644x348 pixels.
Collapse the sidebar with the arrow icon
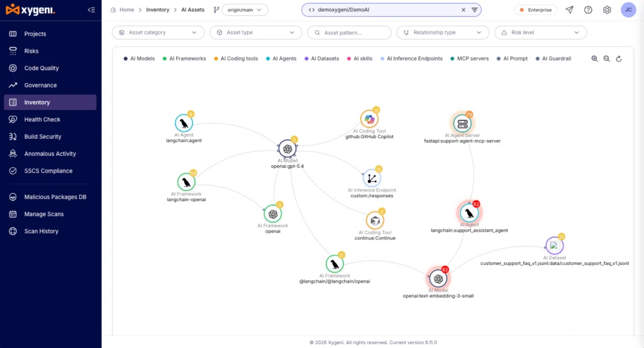pyautogui.click(x=91, y=10)
